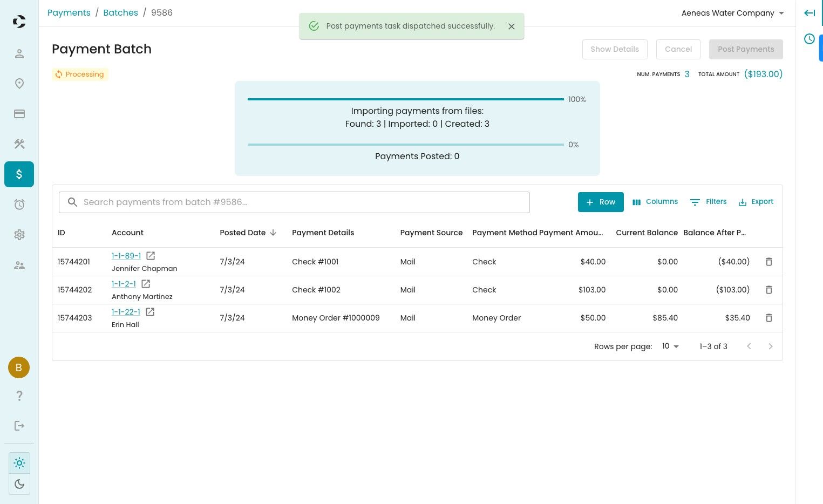Open the payments dollar icon in sidebar

(x=19, y=174)
